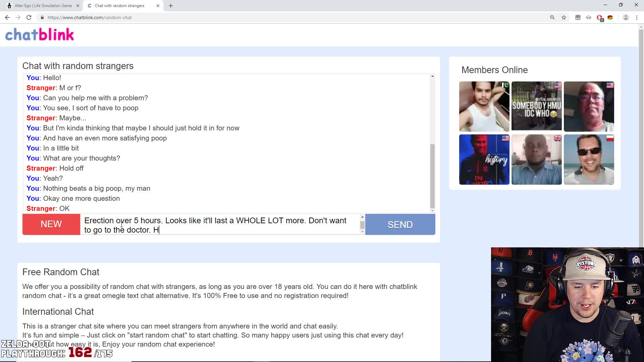Click the chat log scrollbar thumb
644x362 pixels.
[x=432, y=176]
